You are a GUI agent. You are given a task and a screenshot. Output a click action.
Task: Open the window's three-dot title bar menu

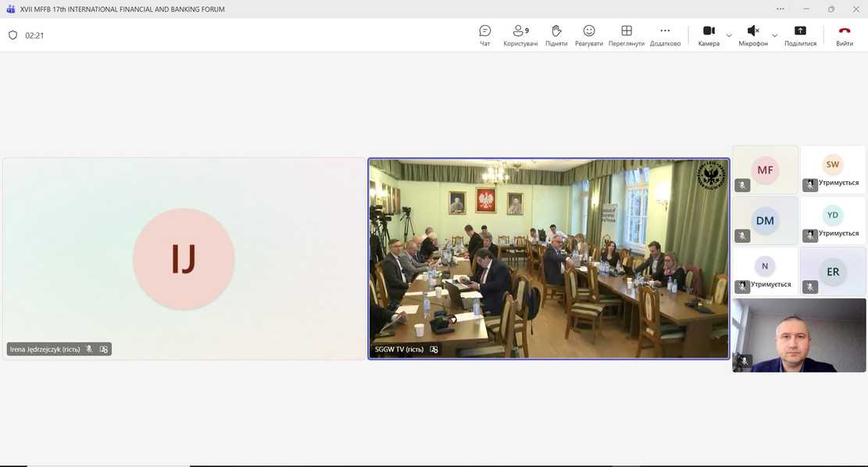pos(780,9)
